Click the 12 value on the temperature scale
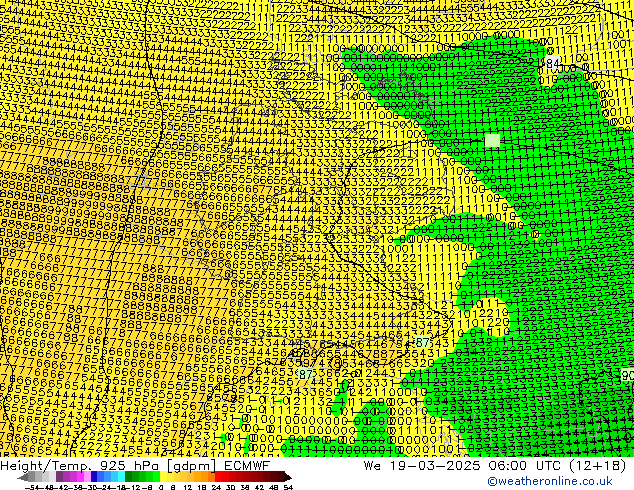The image size is (634, 490). pyautogui.click(x=188, y=487)
